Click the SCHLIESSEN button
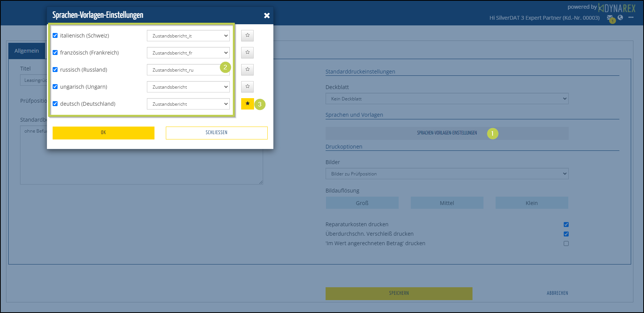The image size is (644, 313). tap(217, 133)
